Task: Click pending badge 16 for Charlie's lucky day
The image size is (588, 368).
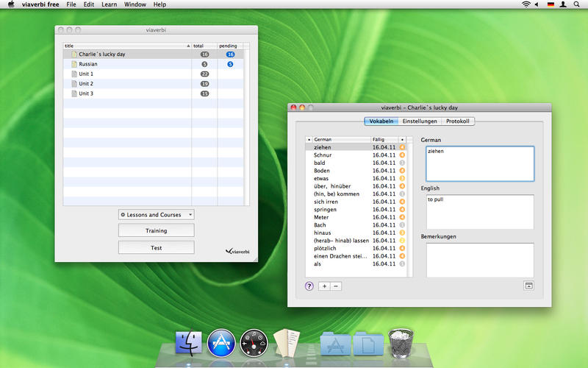Action: (x=230, y=54)
